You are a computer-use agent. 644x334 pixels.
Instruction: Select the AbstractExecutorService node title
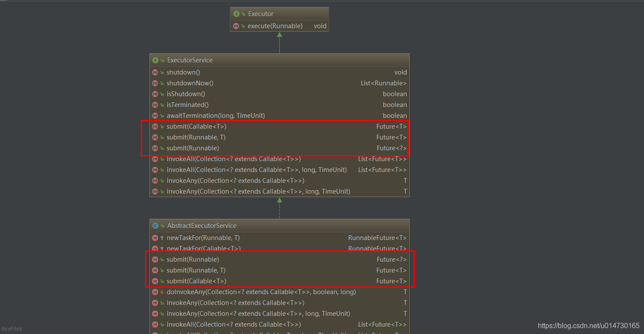point(202,226)
